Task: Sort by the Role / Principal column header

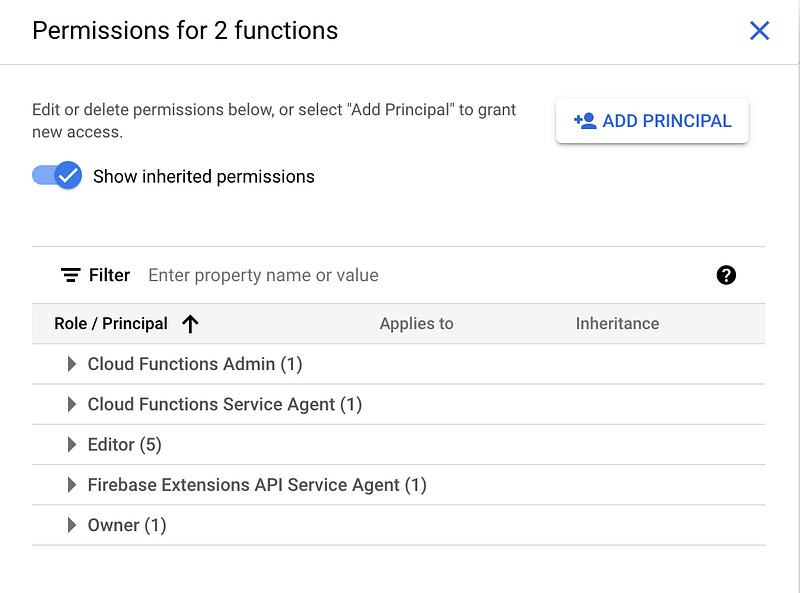Action: point(111,324)
